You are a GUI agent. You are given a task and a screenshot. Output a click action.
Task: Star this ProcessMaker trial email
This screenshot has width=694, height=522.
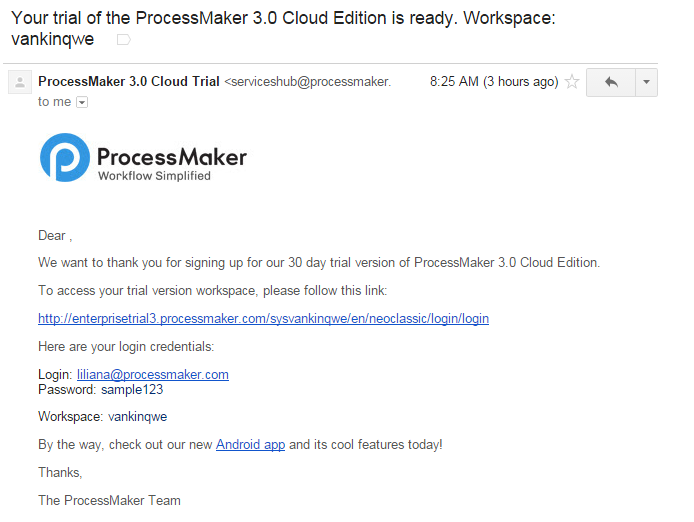tap(572, 82)
